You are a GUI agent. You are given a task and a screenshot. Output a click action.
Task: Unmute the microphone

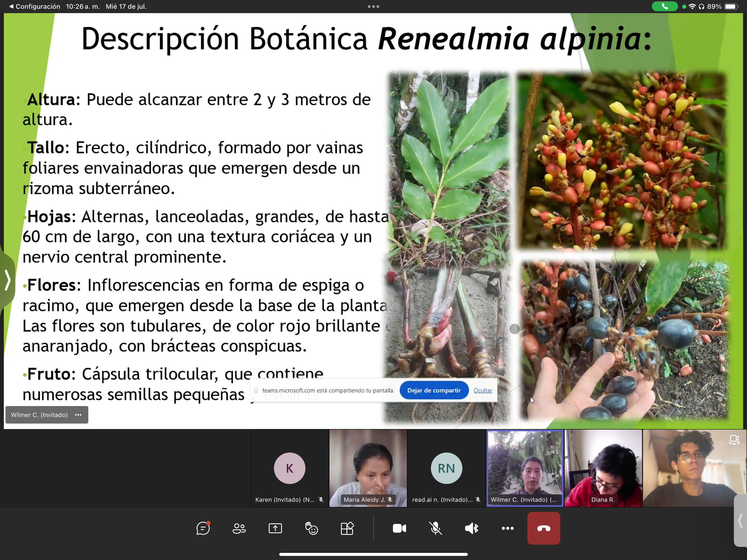[x=435, y=528]
